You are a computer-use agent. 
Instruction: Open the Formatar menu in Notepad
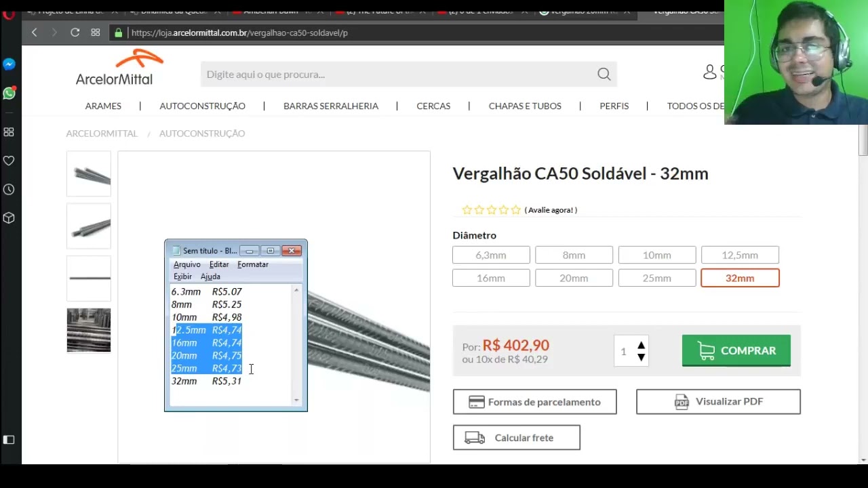(253, 264)
